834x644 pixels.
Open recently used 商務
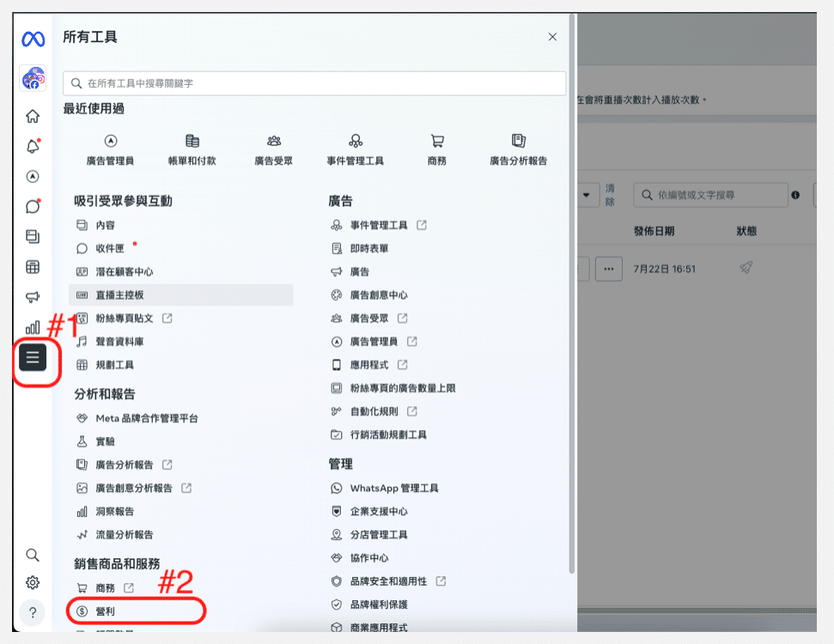[x=437, y=150]
